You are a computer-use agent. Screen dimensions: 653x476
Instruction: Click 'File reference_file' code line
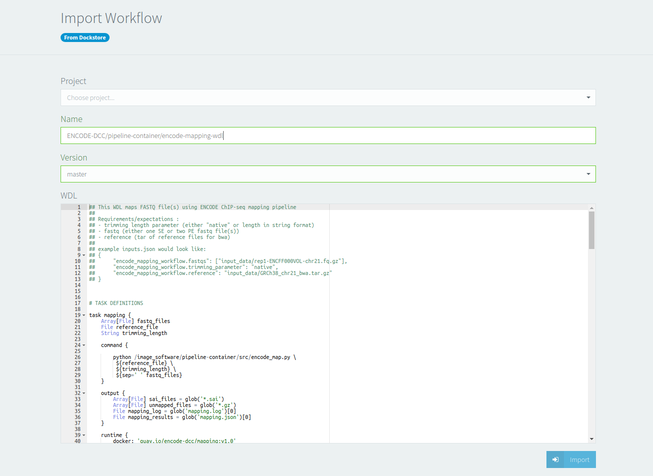(130, 327)
